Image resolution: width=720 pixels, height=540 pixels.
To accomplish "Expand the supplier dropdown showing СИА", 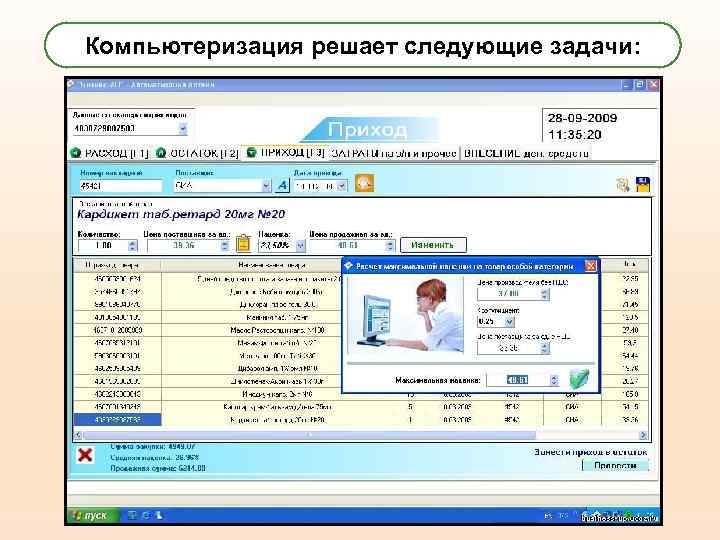I will pos(266,186).
